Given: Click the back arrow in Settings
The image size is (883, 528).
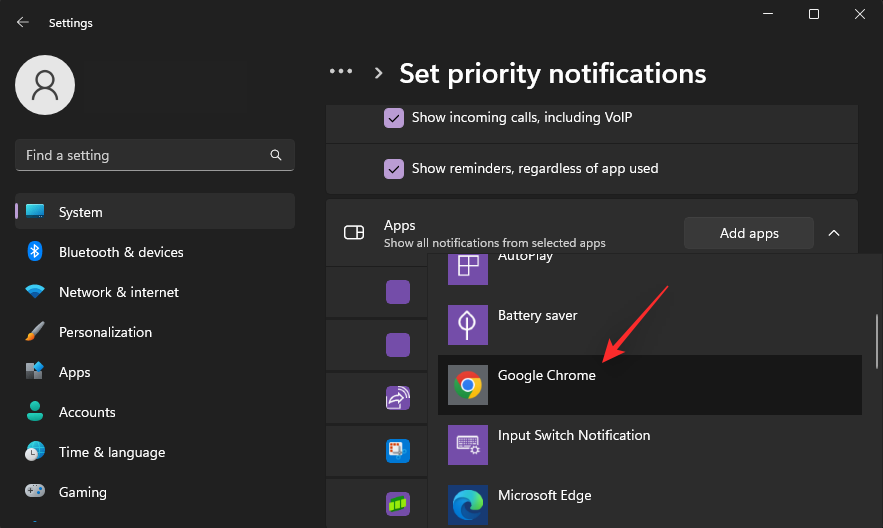Looking at the screenshot, I should pyautogui.click(x=23, y=22).
